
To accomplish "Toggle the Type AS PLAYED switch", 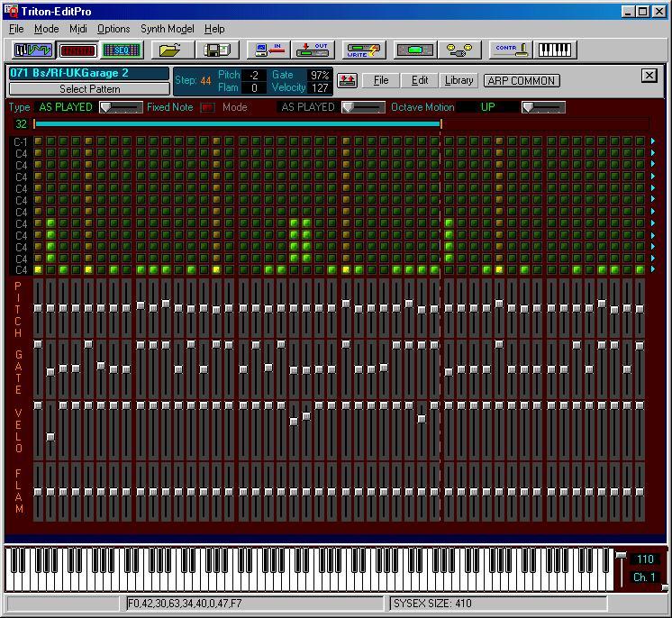I will (120, 107).
